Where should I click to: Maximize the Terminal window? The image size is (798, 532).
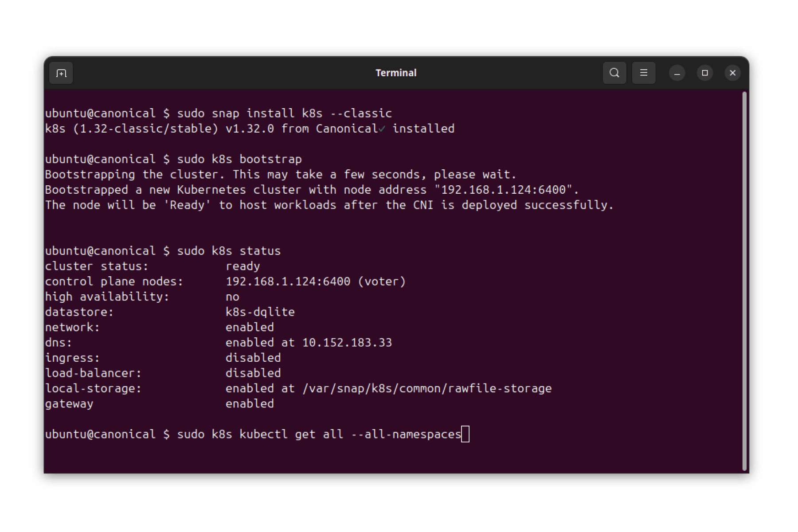704,73
